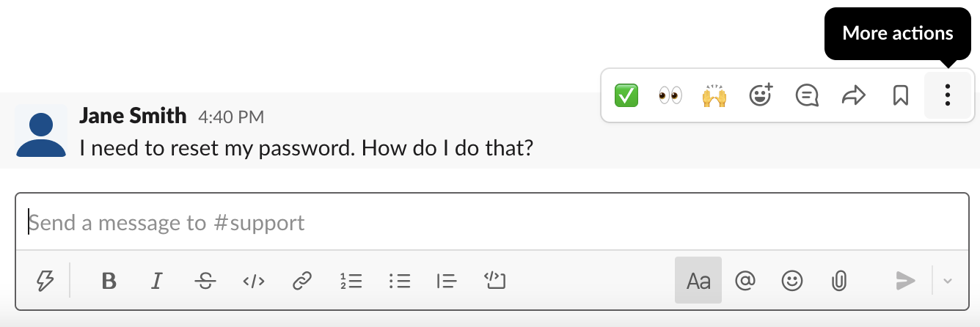
Task: Open the shortcuts lightning bolt menu
Action: pyautogui.click(x=45, y=280)
